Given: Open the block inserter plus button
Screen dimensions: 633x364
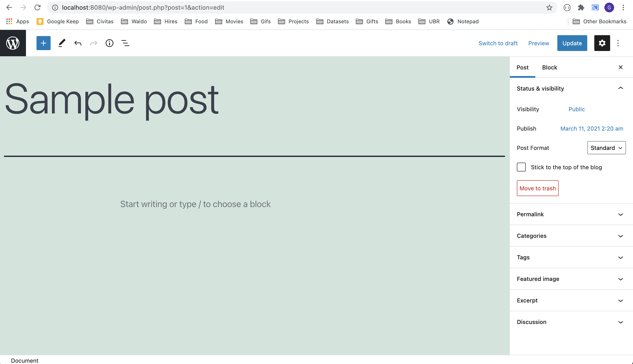Looking at the screenshot, I should click(x=44, y=43).
